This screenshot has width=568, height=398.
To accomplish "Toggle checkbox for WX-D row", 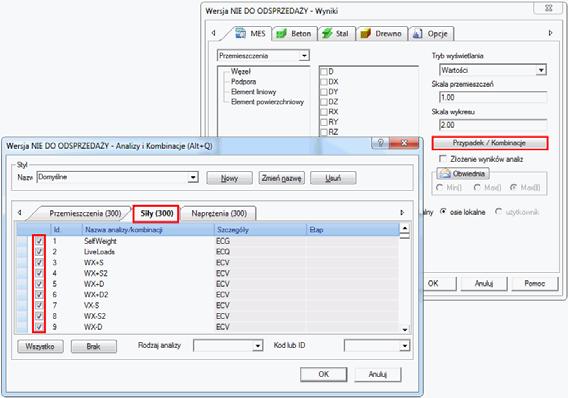I will click(x=39, y=327).
